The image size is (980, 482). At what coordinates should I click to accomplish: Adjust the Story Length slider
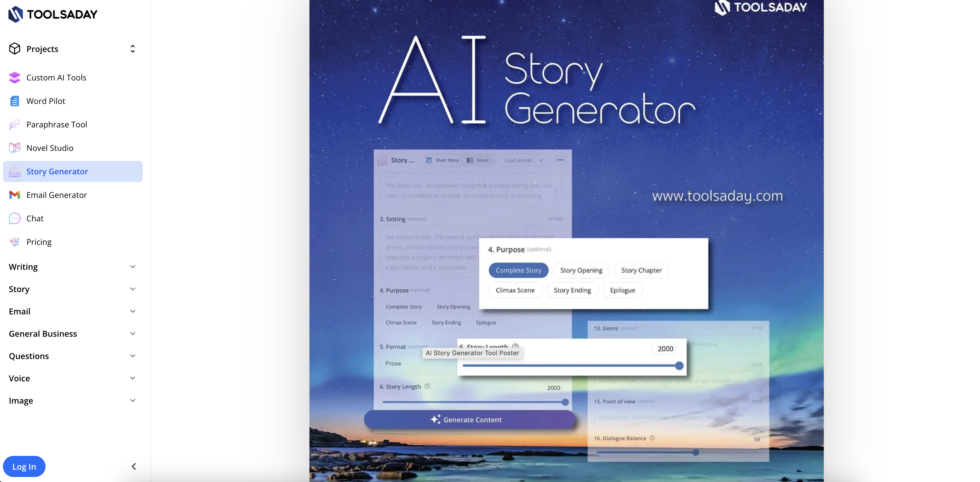pos(679,365)
